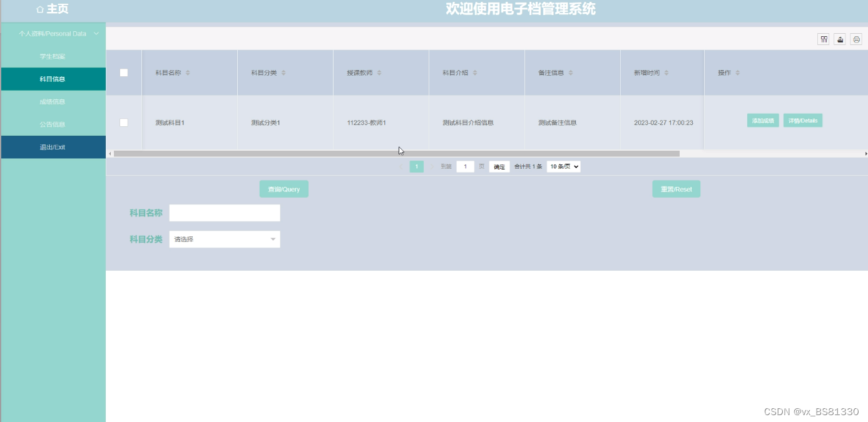The width and height of the screenshot is (868, 422).
Task: Click 退出/Exit in the sidebar
Action: (x=53, y=147)
